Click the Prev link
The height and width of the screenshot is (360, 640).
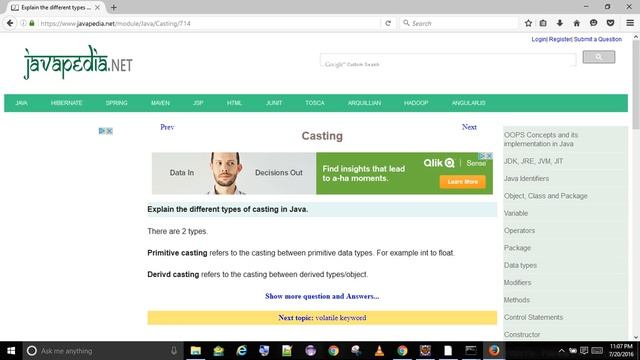[x=167, y=127]
